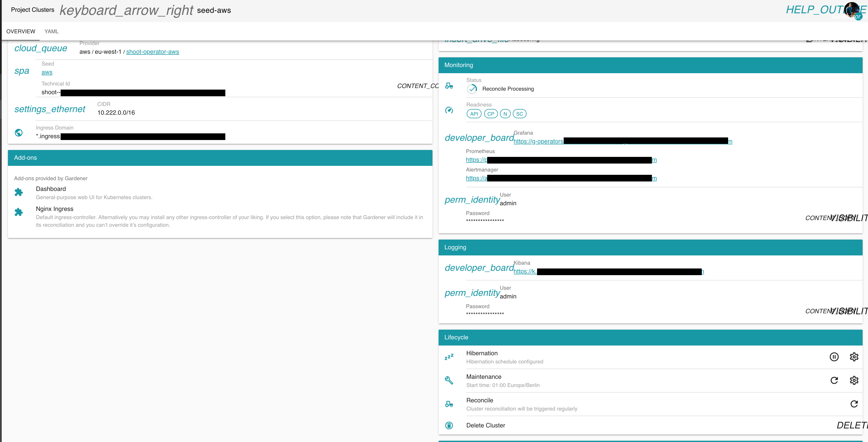
Task: Open the Hibernation settings gear
Action: pyautogui.click(x=854, y=357)
